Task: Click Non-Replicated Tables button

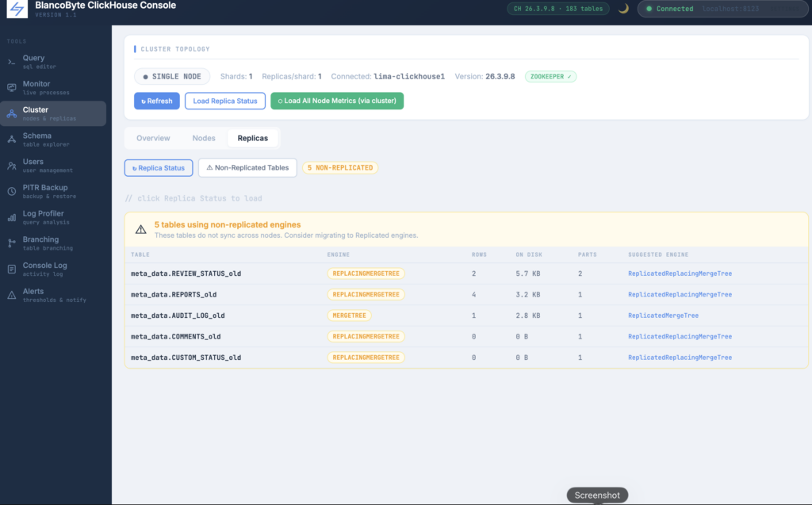Action: click(x=247, y=168)
